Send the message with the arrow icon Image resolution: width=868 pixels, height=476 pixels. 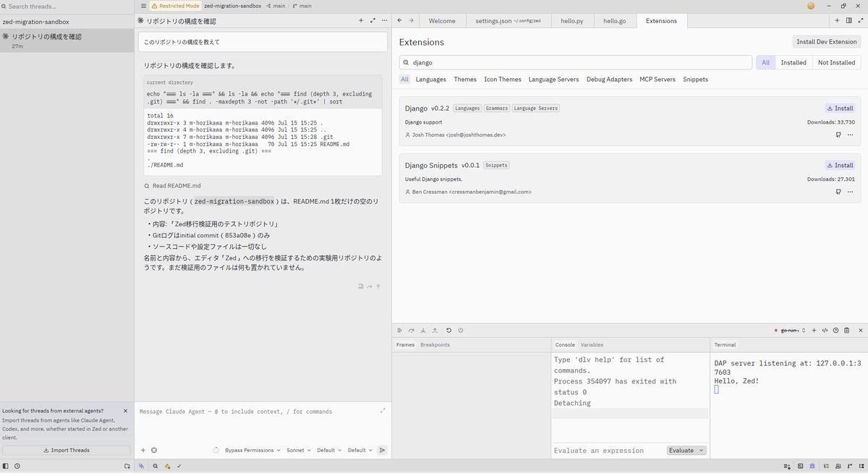coord(382,450)
